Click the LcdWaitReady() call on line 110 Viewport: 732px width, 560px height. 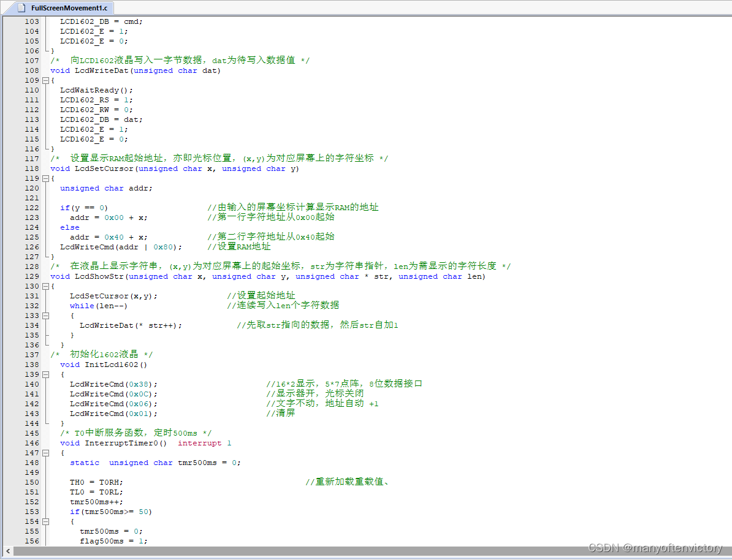97,90
